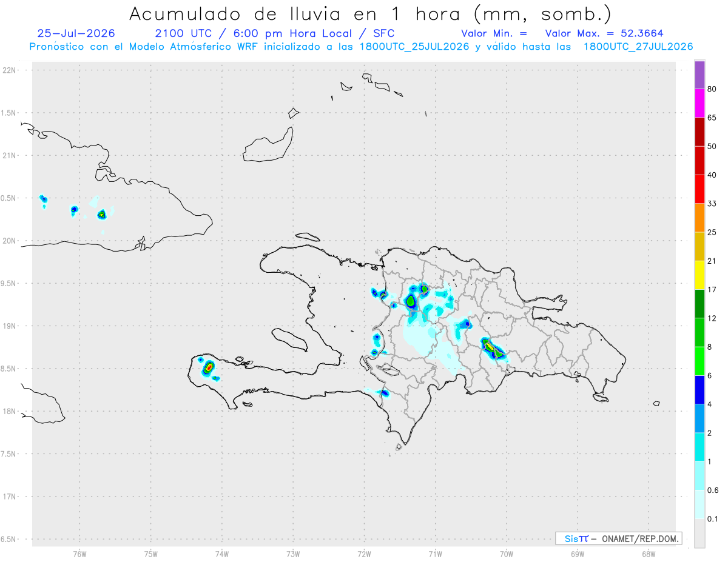Click the '18N' latitude label

click(x=9, y=412)
